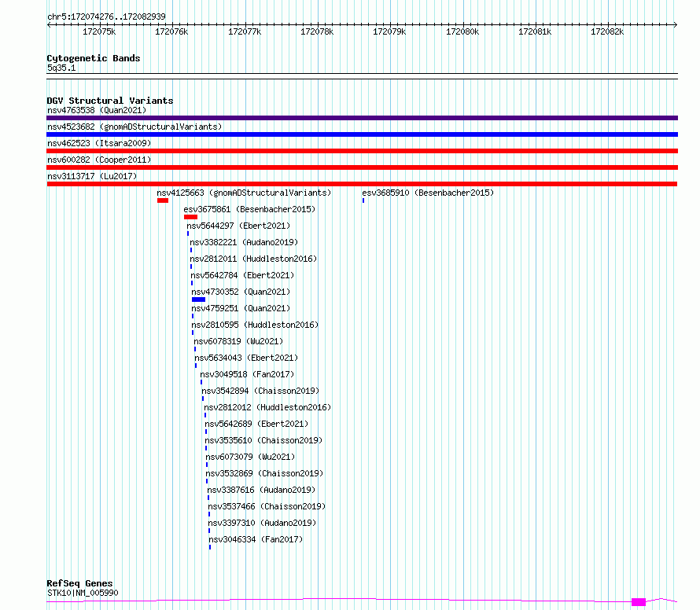The width and height of the screenshot is (700, 610).
Task: Click the red nsv4125663 variant block
Action: point(163,200)
